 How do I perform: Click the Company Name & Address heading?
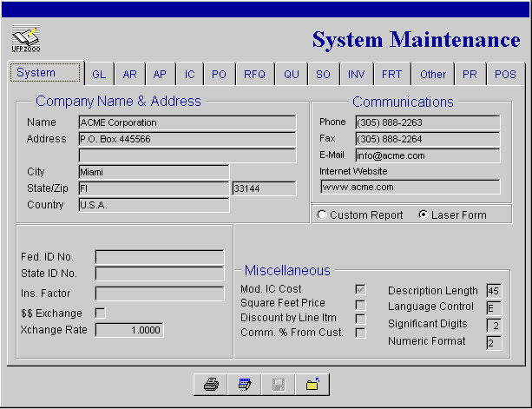pos(118,101)
